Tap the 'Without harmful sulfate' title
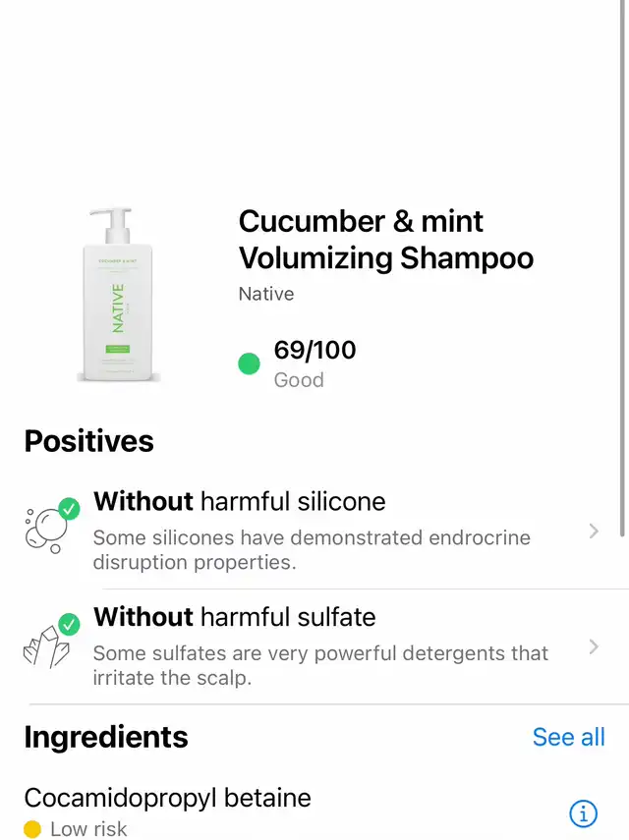This screenshot has width=629, height=840. [x=234, y=617]
